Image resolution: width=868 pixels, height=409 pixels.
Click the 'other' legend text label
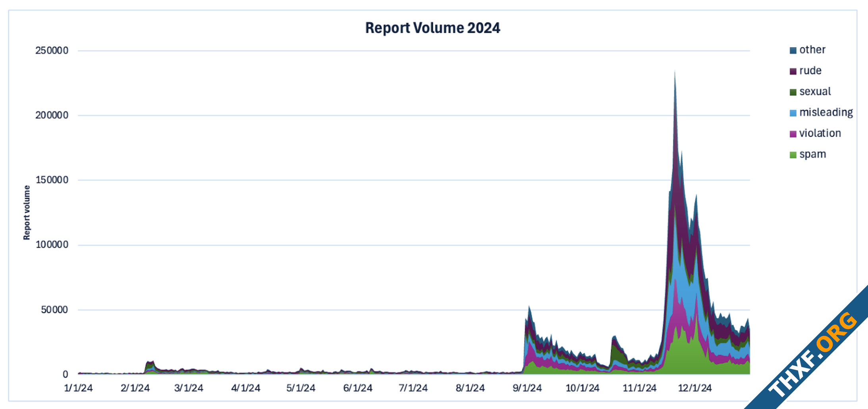coord(812,50)
